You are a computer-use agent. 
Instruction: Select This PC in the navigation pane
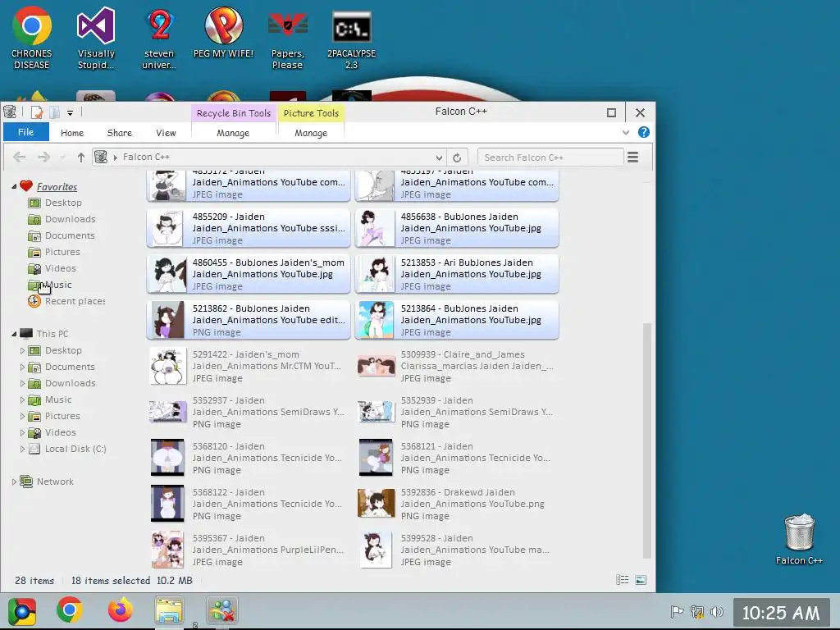pyautogui.click(x=52, y=334)
